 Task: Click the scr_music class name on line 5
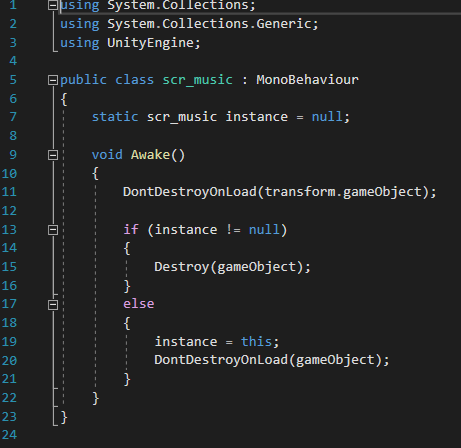197,80
